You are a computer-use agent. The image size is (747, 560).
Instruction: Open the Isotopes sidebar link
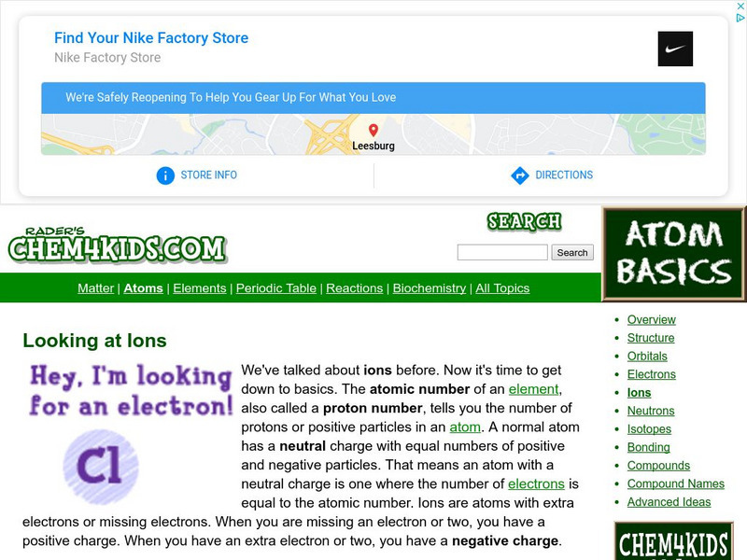click(649, 429)
